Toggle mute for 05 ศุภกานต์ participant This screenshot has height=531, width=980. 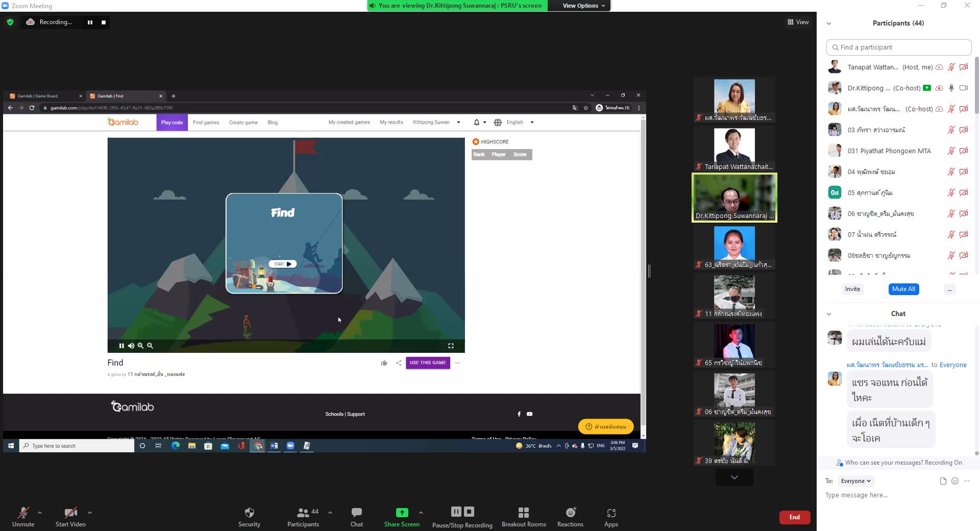tap(951, 192)
